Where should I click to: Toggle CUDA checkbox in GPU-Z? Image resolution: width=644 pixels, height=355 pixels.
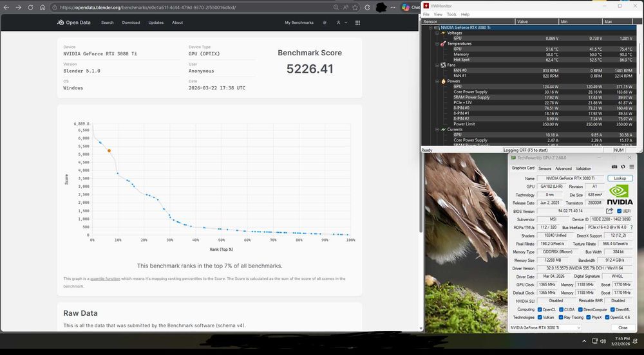coord(561,309)
